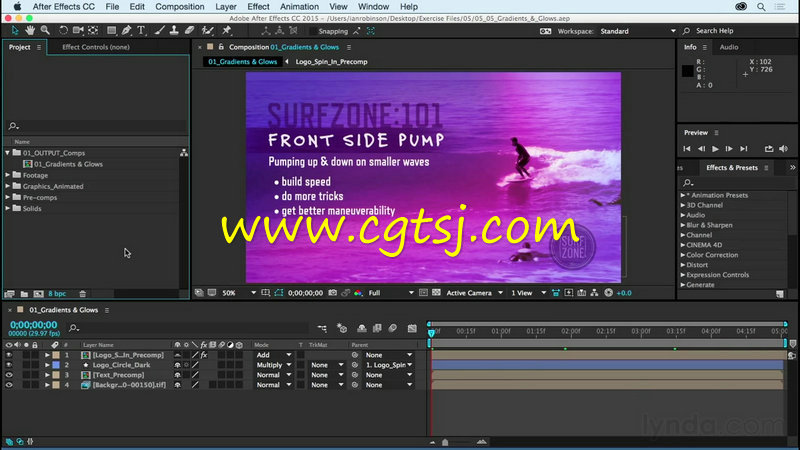Take a snapshot with camera icon
The width and height of the screenshot is (800, 450).
333,293
